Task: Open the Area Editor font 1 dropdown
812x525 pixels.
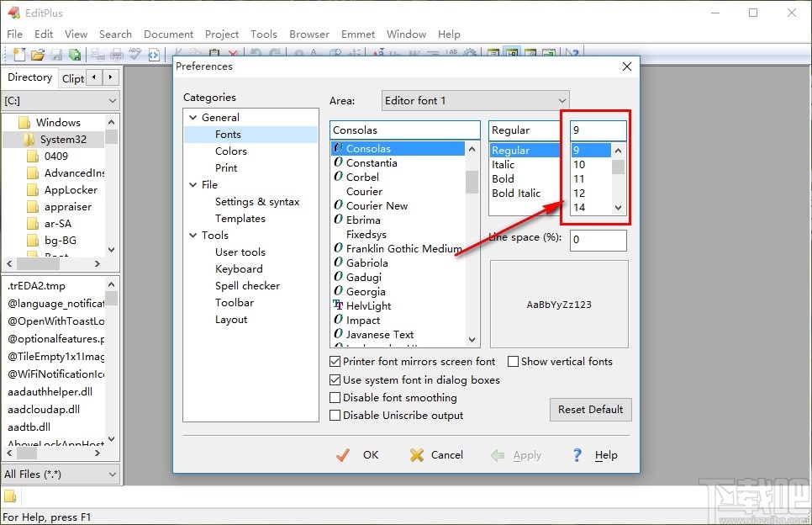Action: click(x=476, y=101)
